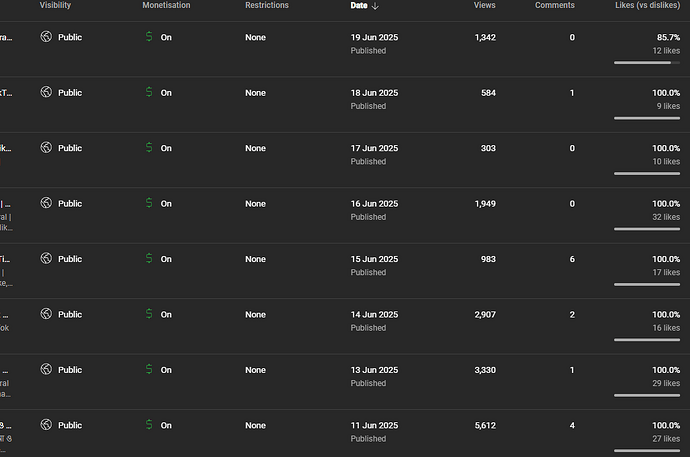Sort by the Likes (vs dislikes) header

pos(647,5)
